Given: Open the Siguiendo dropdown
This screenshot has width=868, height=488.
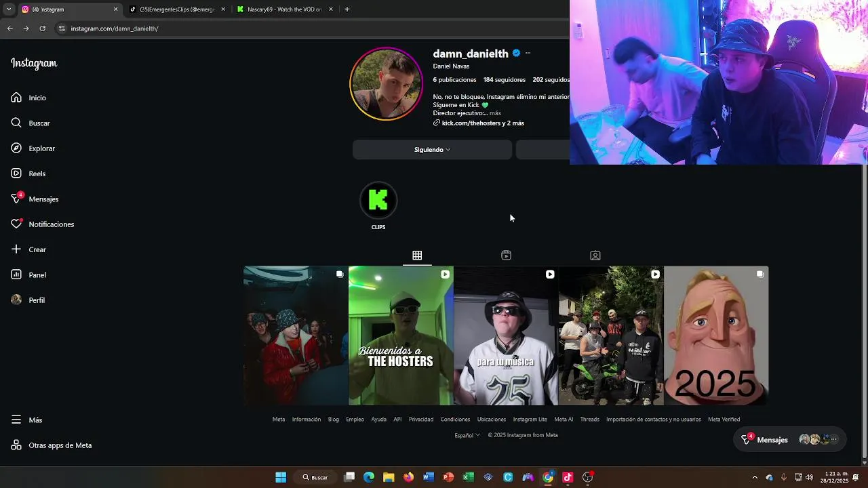Looking at the screenshot, I should 432,150.
